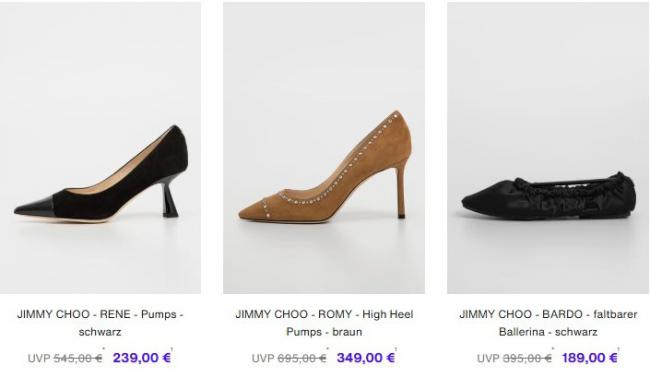The image size is (650, 389).
Task: Open the info mark after 545,00 €
Action: [x=104, y=349]
